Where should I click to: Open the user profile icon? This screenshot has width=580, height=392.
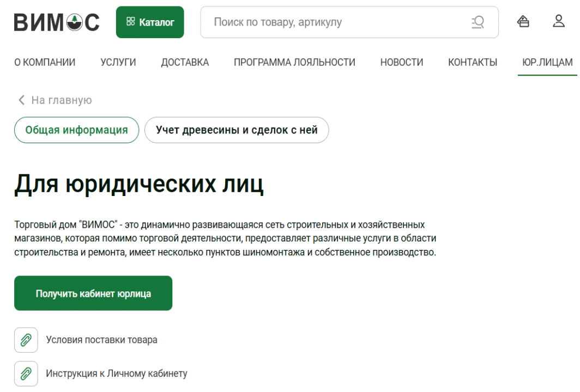(559, 22)
